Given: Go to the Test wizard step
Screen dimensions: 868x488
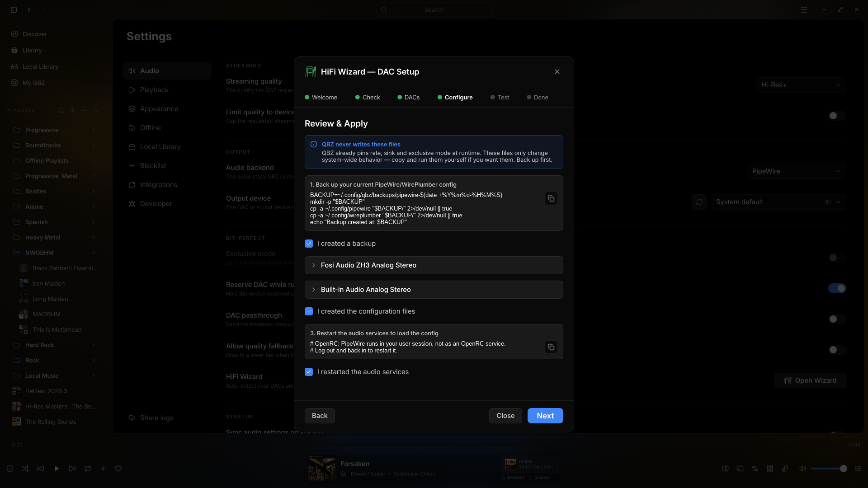Looking at the screenshot, I should pyautogui.click(x=500, y=98).
